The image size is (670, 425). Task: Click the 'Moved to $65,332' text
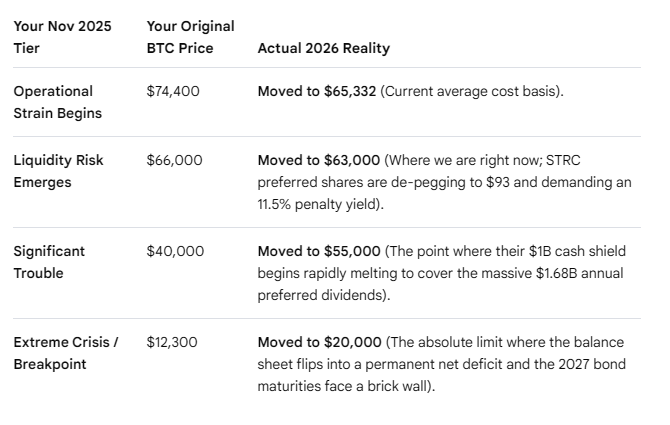tap(317, 91)
